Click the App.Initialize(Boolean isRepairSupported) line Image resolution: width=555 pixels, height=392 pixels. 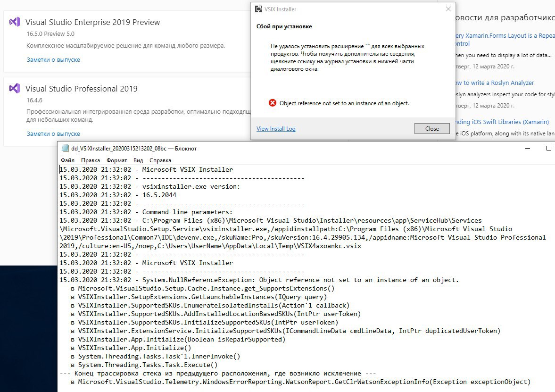coord(178,340)
